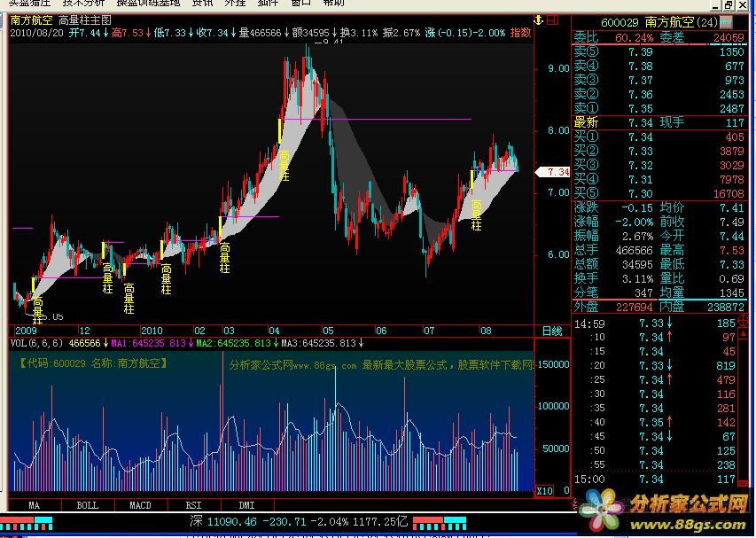Image resolution: width=756 pixels, height=538 pixels.
Task: Click the red-cyan indicator bar after 1177.25亿
Action: [440, 523]
